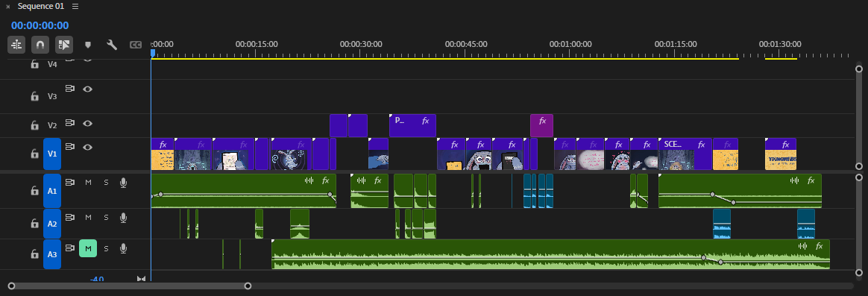Image resolution: width=868 pixels, height=296 pixels.
Task: Click the icon beside the -40 value
Action: 141,279
